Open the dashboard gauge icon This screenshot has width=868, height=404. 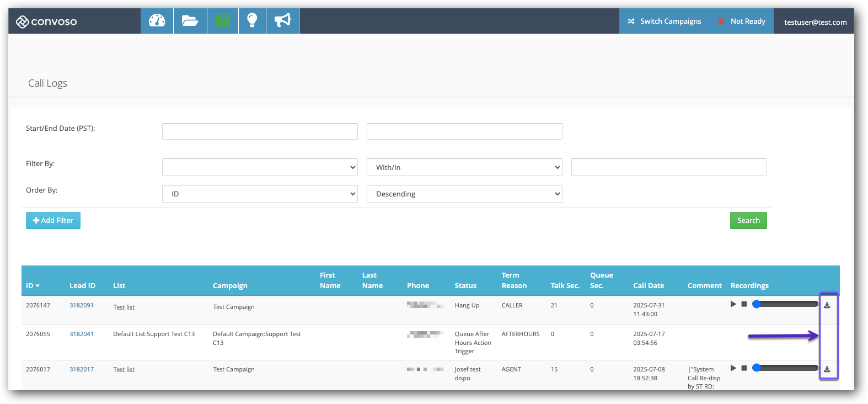157,21
